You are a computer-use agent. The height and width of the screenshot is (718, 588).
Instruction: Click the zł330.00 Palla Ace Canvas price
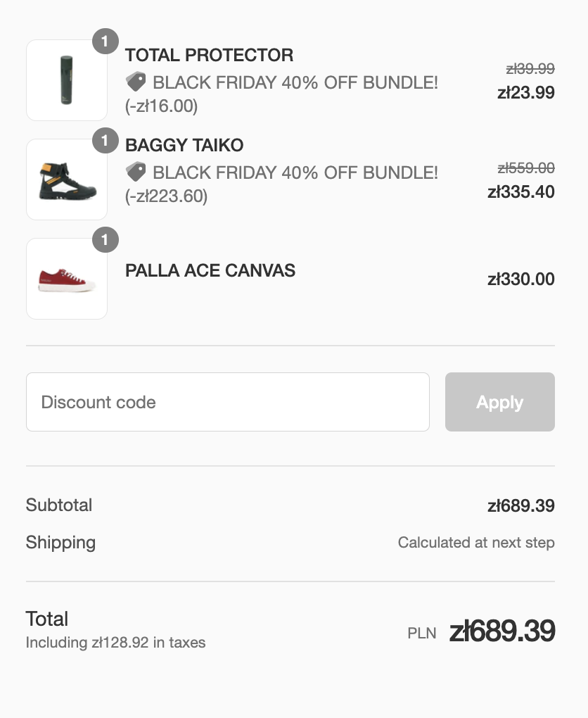pos(521,279)
